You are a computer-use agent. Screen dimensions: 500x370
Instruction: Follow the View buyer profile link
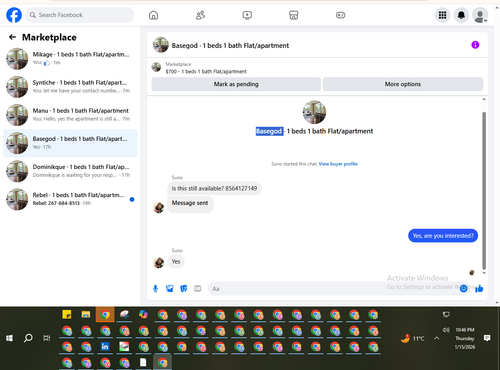(x=338, y=164)
